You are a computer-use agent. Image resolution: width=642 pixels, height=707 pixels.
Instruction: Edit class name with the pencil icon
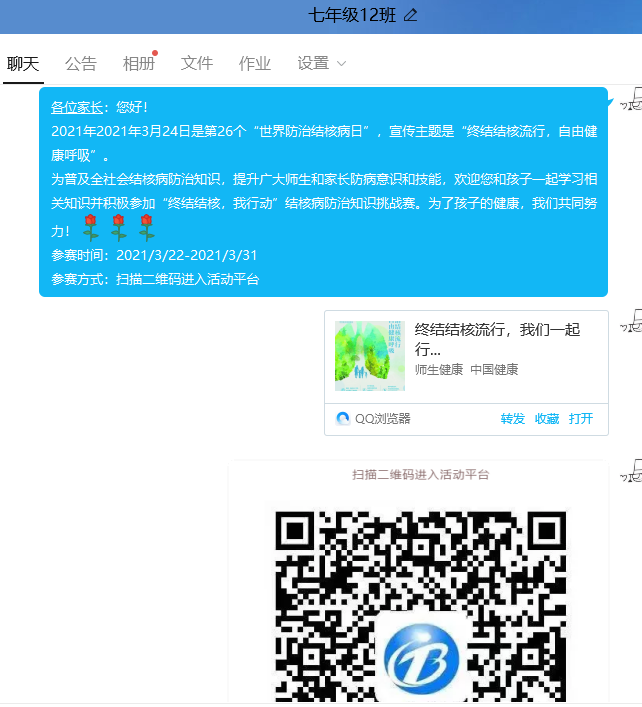coord(410,15)
